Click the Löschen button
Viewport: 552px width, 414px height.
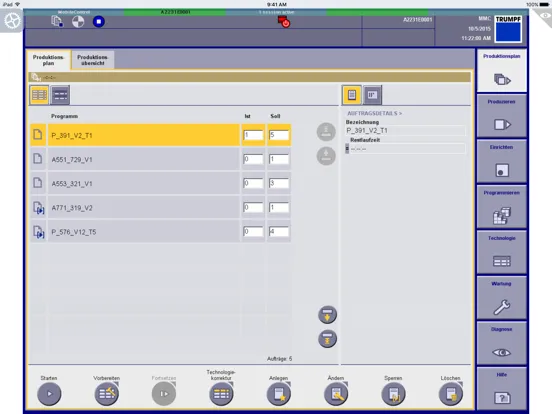pos(451,394)
